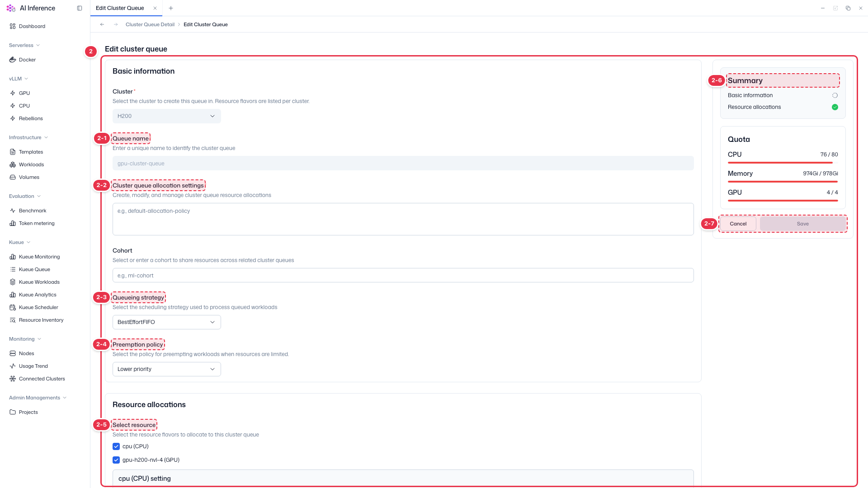The height and width of the screenshot is (488, 868).
Task: Open a new tab with plus
Action: (171, 8)
